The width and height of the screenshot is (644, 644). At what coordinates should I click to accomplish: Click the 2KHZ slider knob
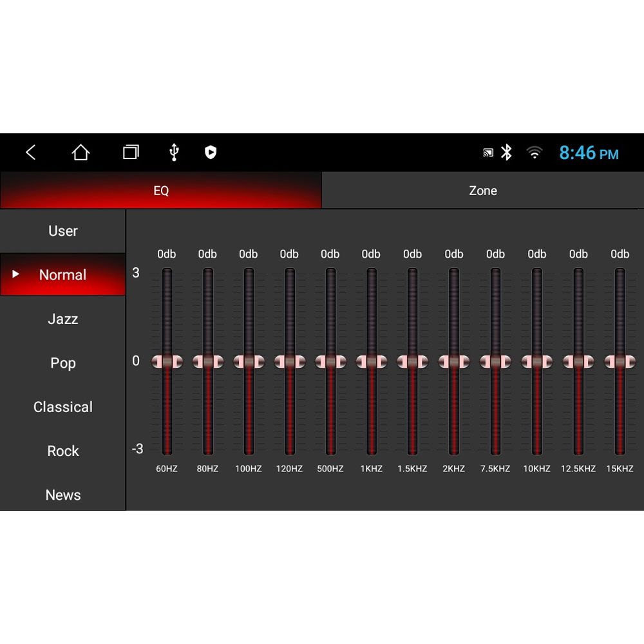[x=454, y=361]
